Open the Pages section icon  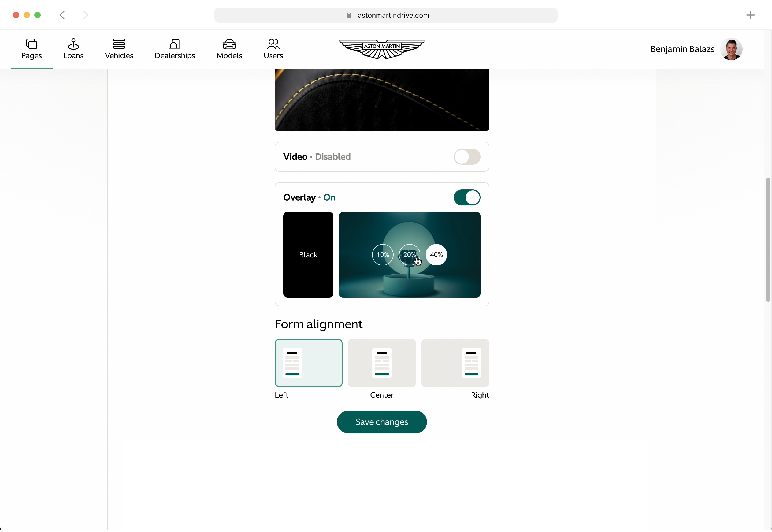(31, 44)
